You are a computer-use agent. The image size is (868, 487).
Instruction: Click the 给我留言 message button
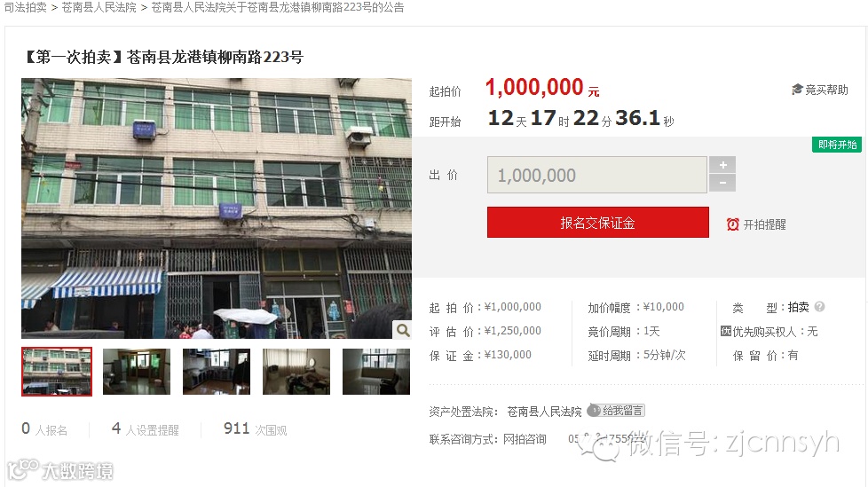click(616, 411)
